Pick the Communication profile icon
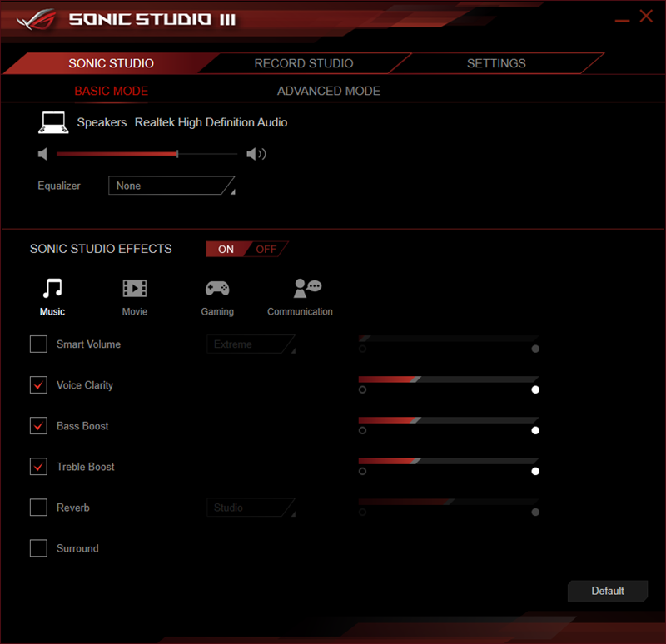This screenshot has width=666, height=644. (x=306, y=288)
